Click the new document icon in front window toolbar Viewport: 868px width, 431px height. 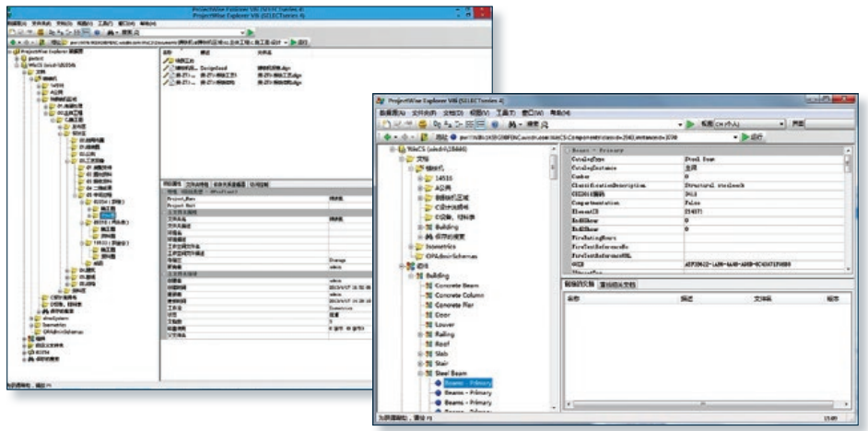tap(386, 124)
